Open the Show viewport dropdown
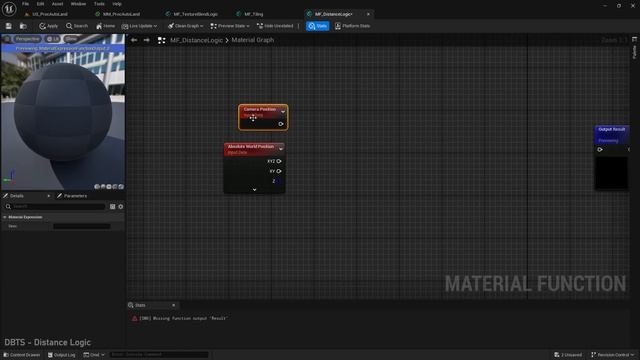640x360 pixels. point(71,39)
